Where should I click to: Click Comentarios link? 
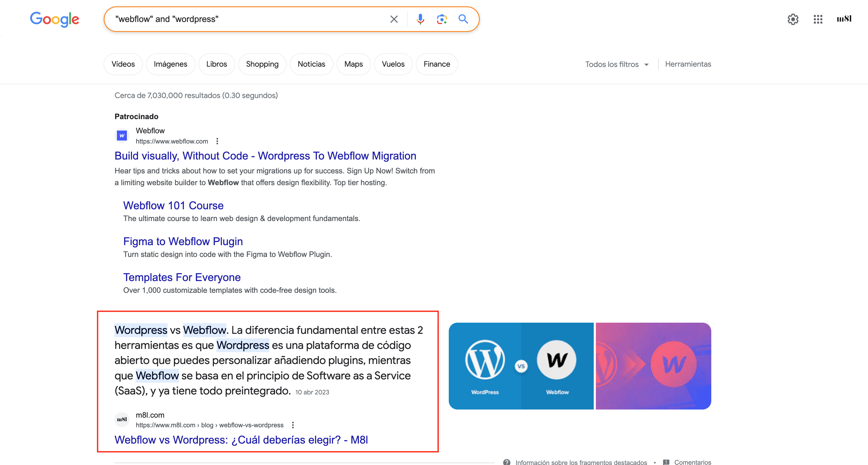point(693,462)
